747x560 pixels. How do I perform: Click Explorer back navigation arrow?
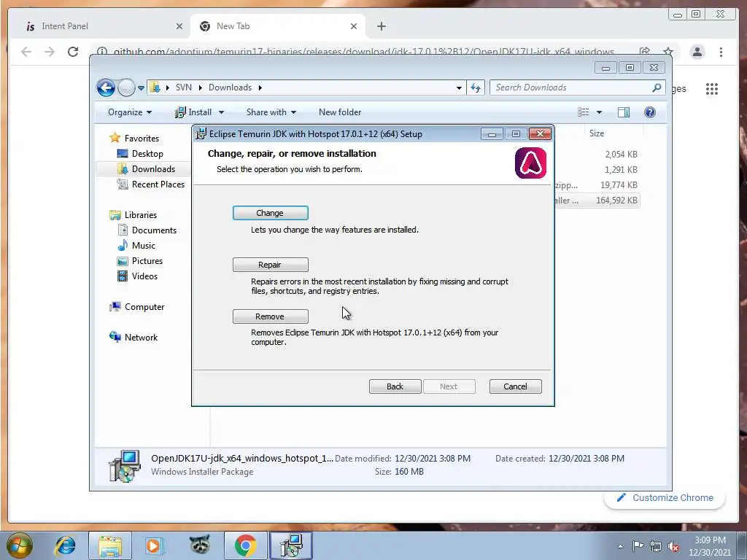(x=106, y=87)
